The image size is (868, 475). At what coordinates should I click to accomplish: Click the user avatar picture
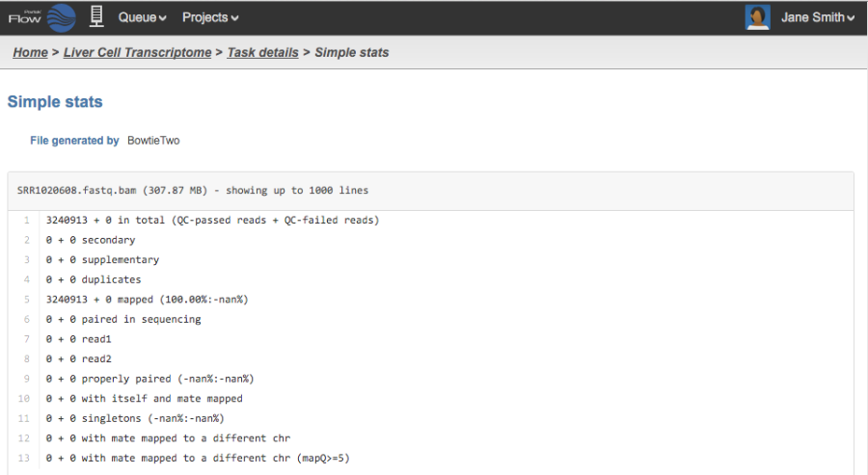(x=758, y=17)
